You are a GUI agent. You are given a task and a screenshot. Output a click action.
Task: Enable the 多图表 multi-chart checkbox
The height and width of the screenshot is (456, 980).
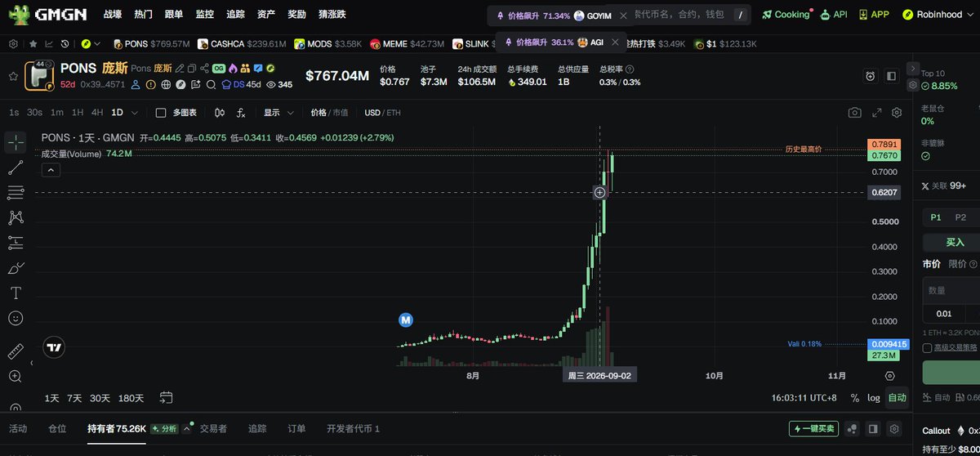pyautogui.click(x=161, y=113)
